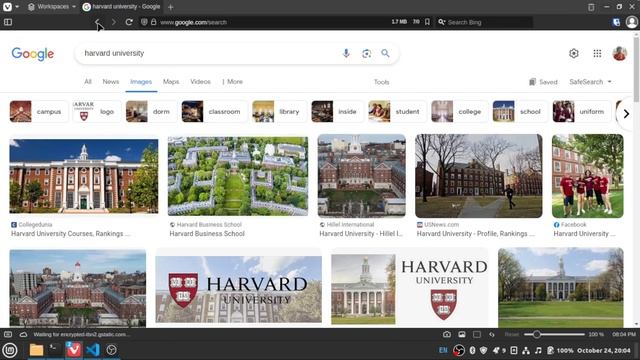Image resolution: width=640 pixels, height=360 pixels.
Task: Filter images by uniform chip
Action: click(x=582, y=111)
